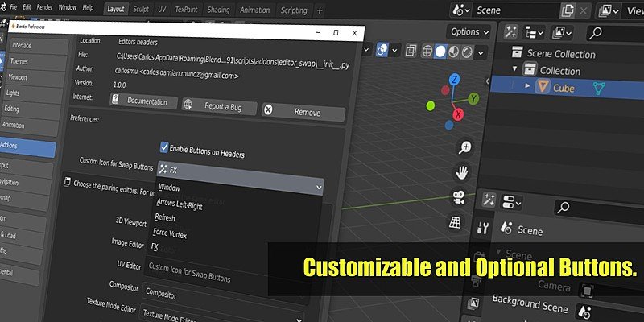Open the File menu
This screenshot has width=644, height=322.
(13, 7)
